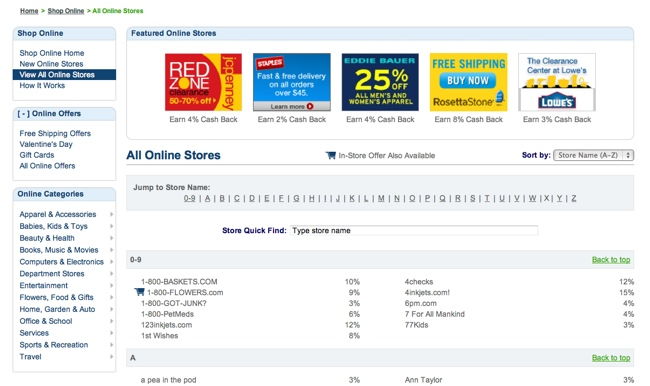Click Back to top in A section
Viewport: 650px width, 386px height.
611,358
